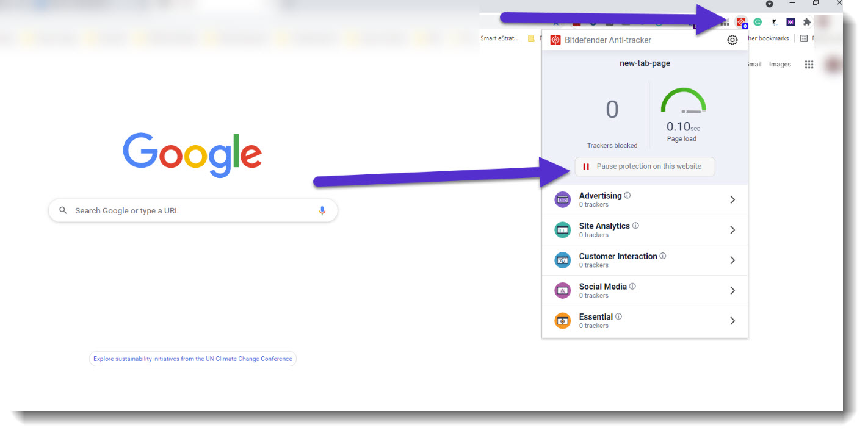Image resolution: width=868 pixels, height=436 pixels.
Task: Click the Bitdefender Anti-tracker title text
Action: click(x=608, y=40)
